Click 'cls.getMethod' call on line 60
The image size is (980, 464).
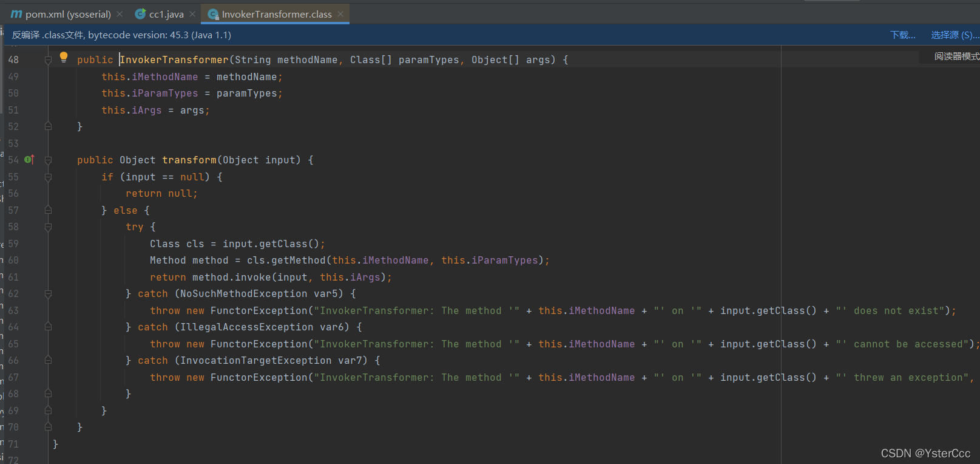286,260
